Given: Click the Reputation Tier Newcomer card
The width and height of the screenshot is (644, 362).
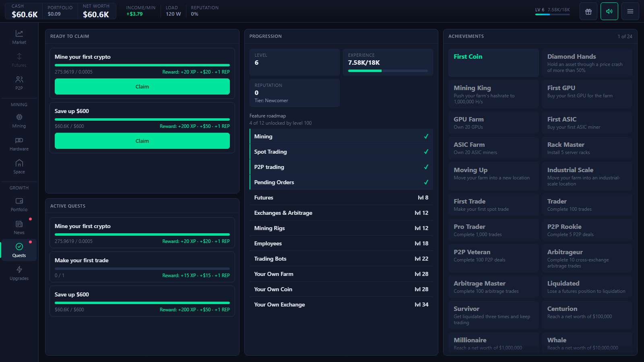Looking at the screenshot, I should tap(295, 93).
